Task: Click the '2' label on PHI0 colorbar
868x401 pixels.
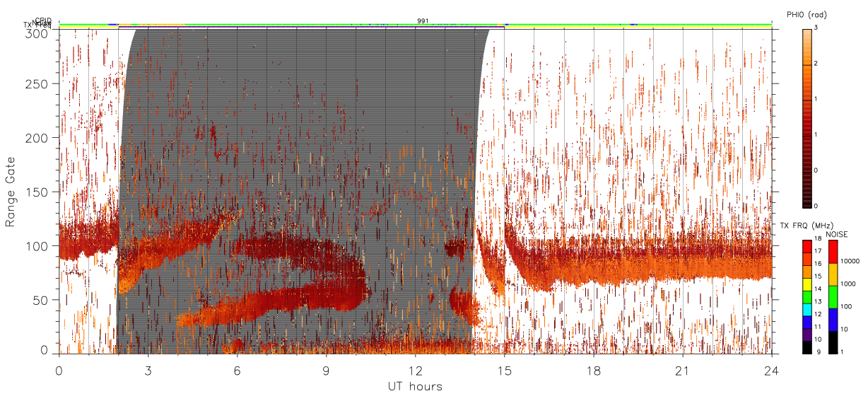Action: (x=817, y=64)
